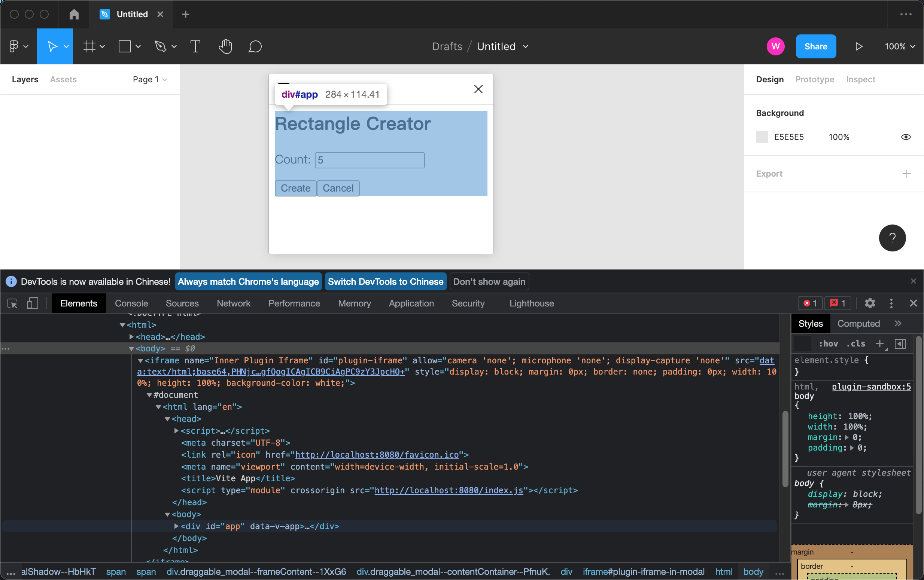
Task: Select the Text tool
Action: pos(195,46)
